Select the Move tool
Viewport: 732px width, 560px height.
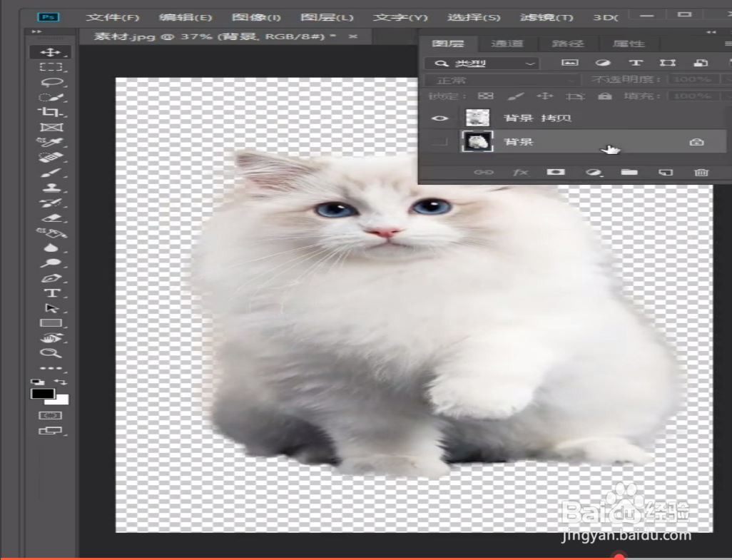coord(51,52)
